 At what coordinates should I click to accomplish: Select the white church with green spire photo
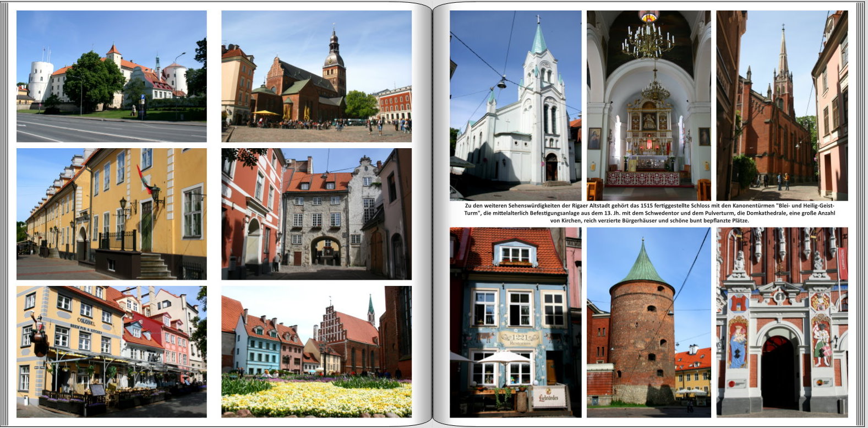point(515,105)
